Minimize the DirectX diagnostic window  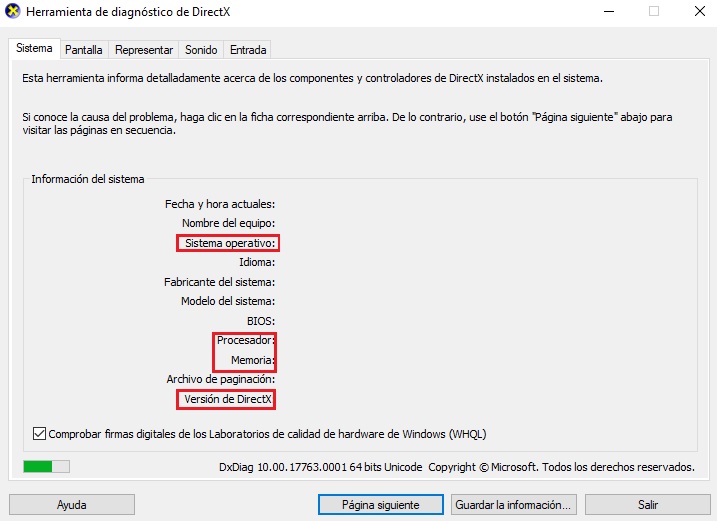(x=609, y=11)
